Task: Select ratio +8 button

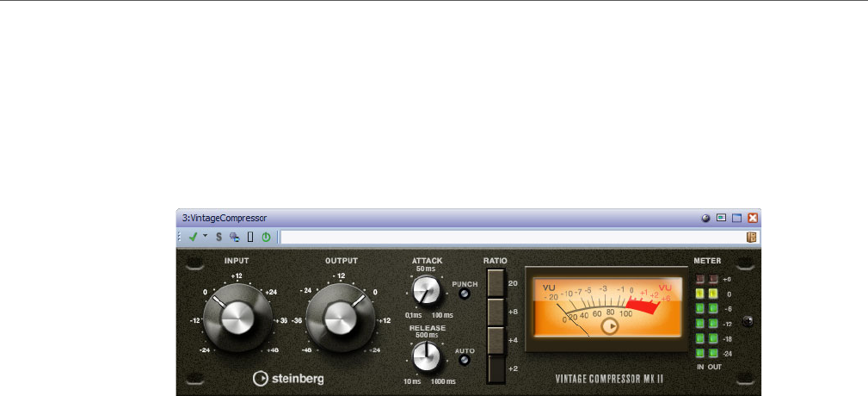Action: click(x=496, y=312)
